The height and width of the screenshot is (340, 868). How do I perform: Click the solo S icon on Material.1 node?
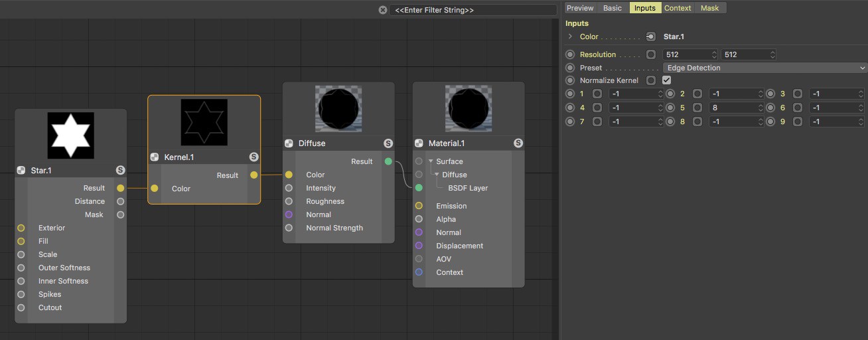(x=518, y=143)
